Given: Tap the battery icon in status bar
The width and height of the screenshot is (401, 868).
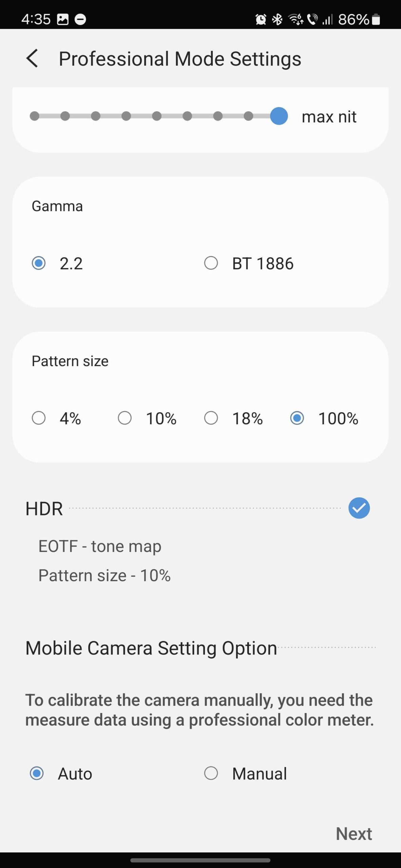Looking at the screenshot, I should (x=376, y=19).
